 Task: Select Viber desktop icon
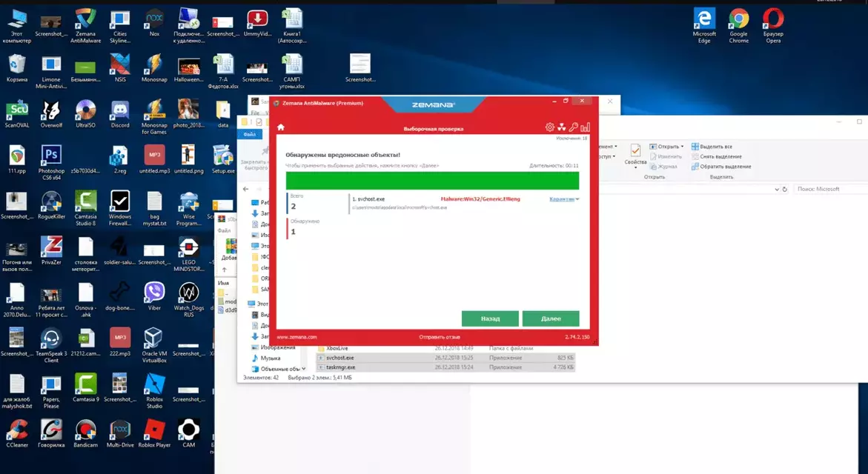154,296
